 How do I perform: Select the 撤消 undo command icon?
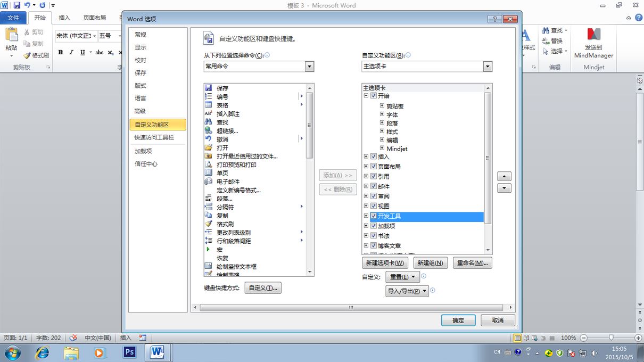209,139
